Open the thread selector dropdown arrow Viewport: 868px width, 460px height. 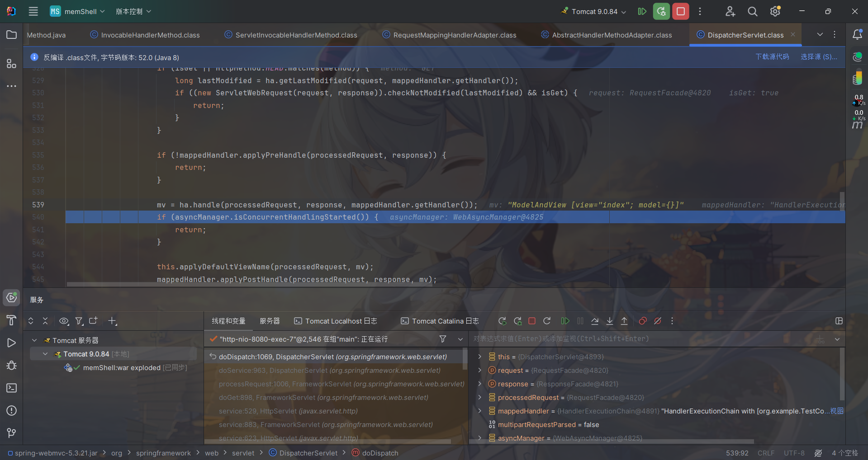(460, 339)
